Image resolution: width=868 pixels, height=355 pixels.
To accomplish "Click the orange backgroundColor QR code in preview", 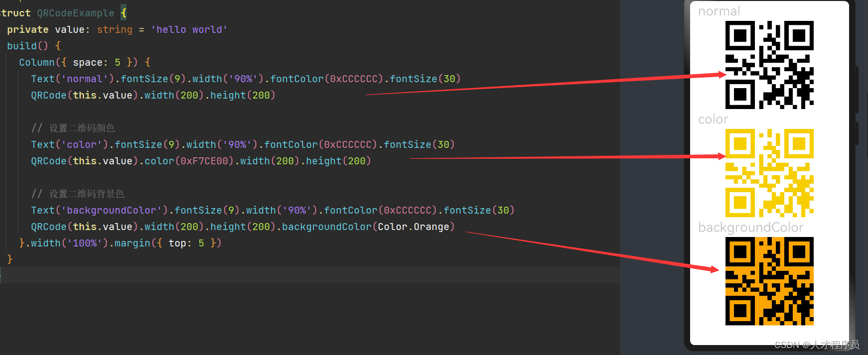I will pyautogui.click(x=769, y=281).
